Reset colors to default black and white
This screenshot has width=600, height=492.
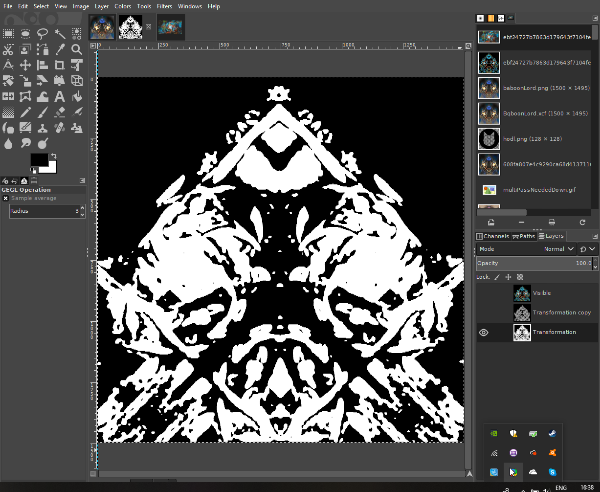point(34,171)
